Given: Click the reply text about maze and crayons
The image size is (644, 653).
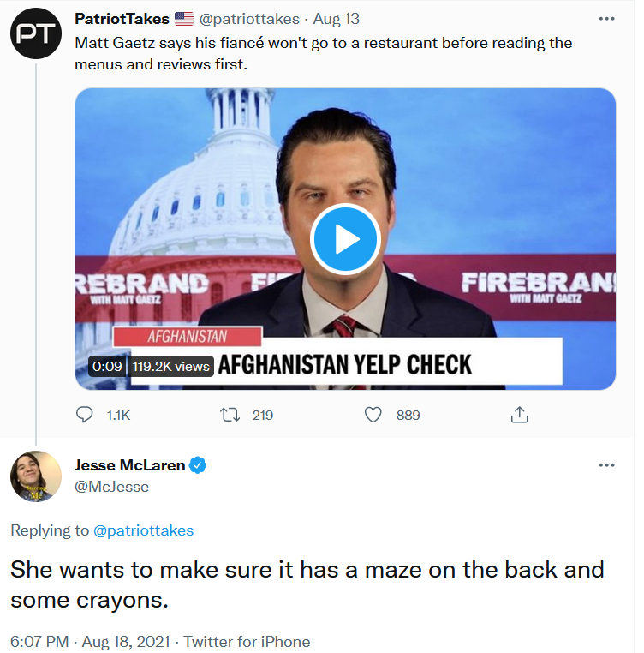Looking at the screenshot, I should [307, 584].
